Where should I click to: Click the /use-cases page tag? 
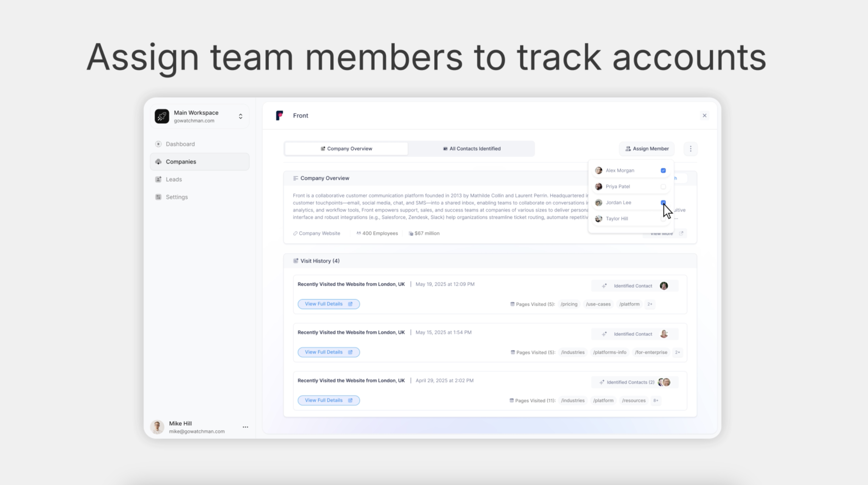pos(598,304)
